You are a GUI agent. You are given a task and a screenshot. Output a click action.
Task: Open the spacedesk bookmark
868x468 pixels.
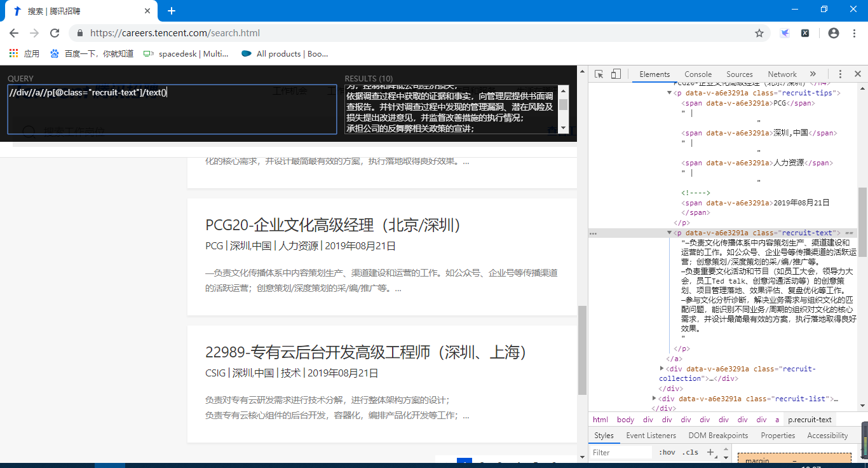(186, 54)
